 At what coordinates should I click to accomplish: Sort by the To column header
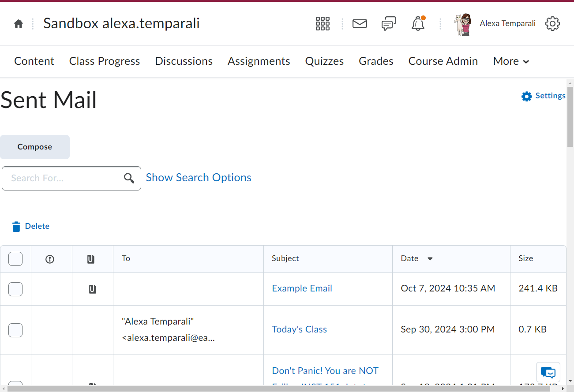click(126, 258)
